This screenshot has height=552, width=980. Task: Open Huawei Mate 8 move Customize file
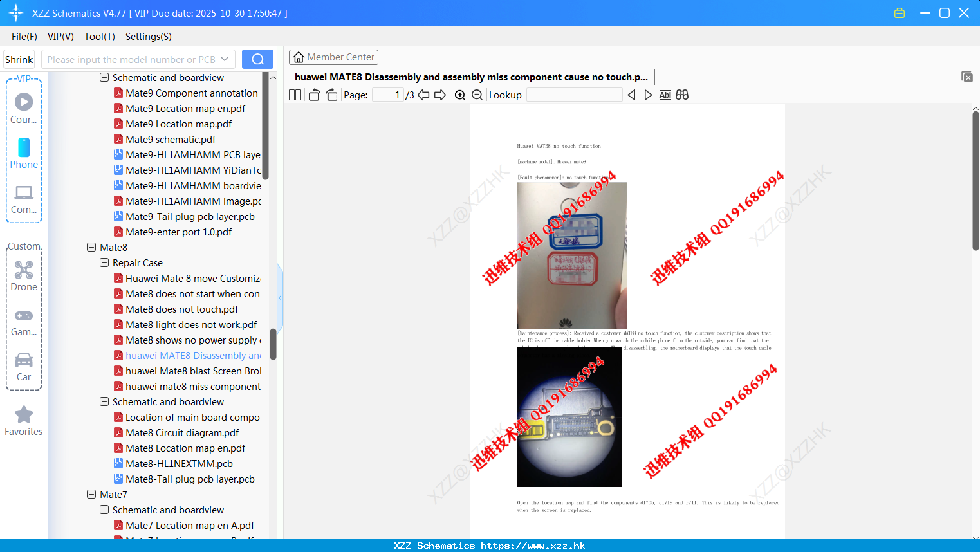tap(187, 278)
